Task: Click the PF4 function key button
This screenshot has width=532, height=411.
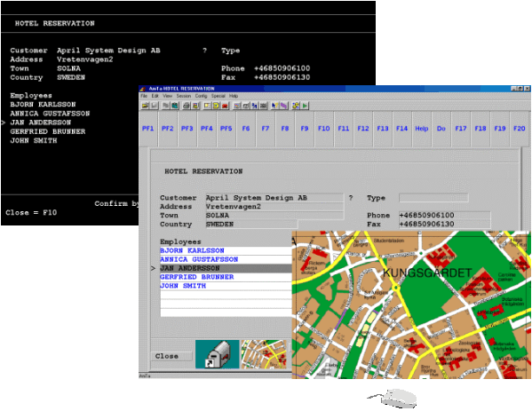Action: 207,129
